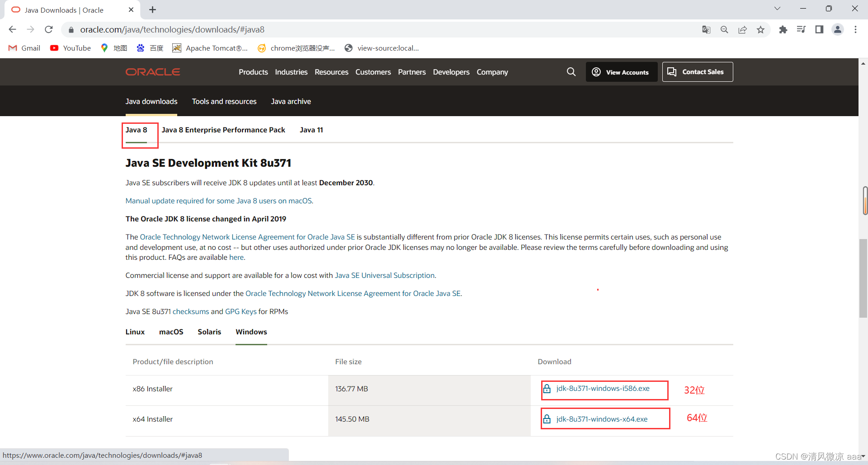Download jdk-8u371-windows-i586.exe

coord(603,389)
